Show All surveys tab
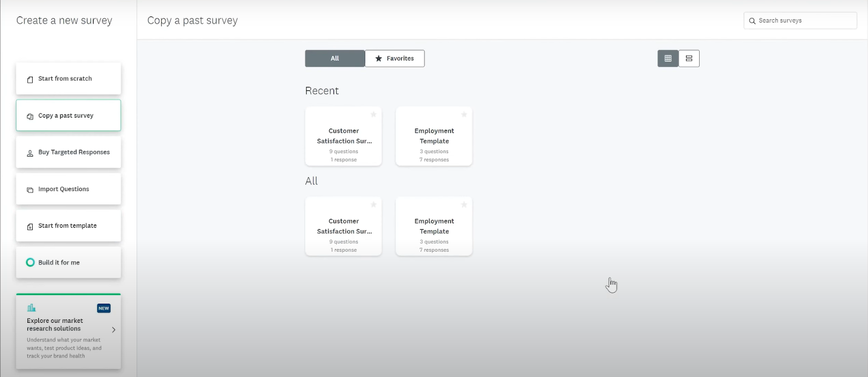 tap(335, 59)
